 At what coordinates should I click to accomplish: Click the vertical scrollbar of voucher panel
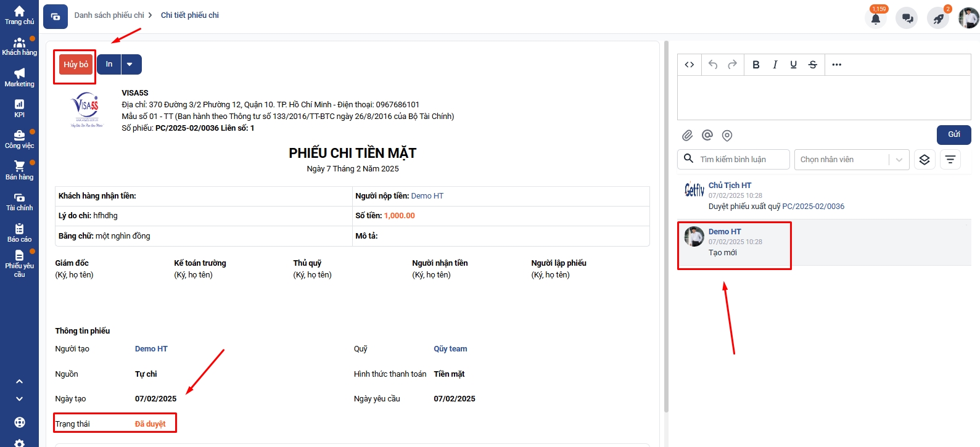pos(666,227)
